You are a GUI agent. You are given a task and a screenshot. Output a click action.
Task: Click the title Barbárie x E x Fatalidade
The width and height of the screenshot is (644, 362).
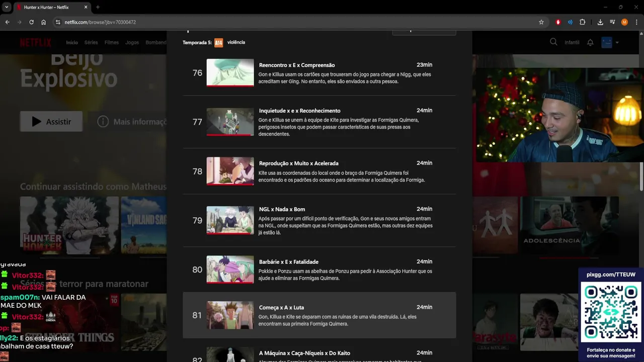click(289, 262)
